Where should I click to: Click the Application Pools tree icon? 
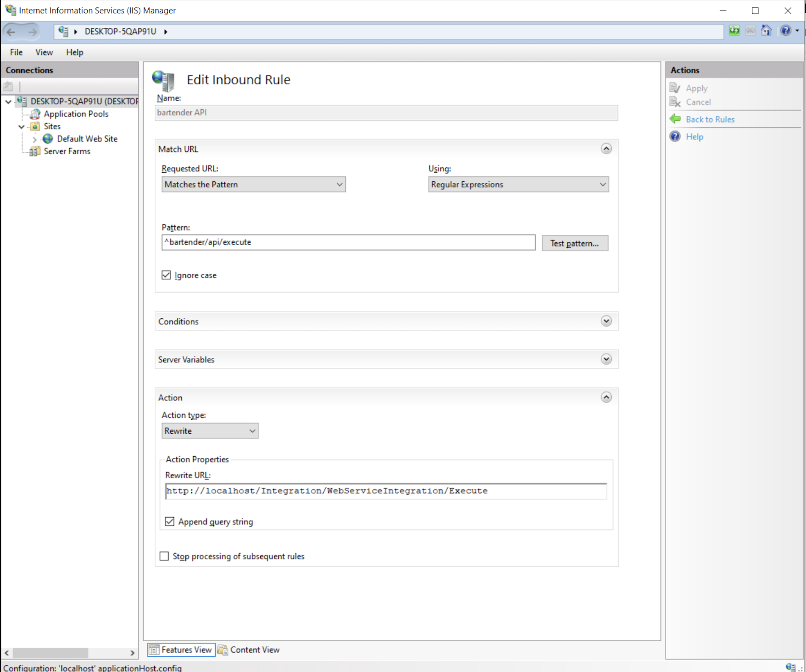35,114
